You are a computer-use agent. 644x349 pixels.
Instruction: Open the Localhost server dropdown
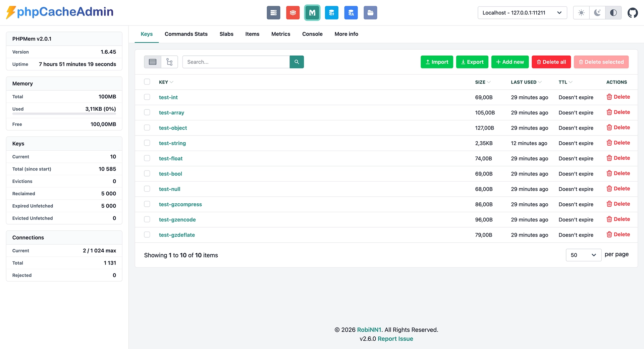tap(522, 13)
